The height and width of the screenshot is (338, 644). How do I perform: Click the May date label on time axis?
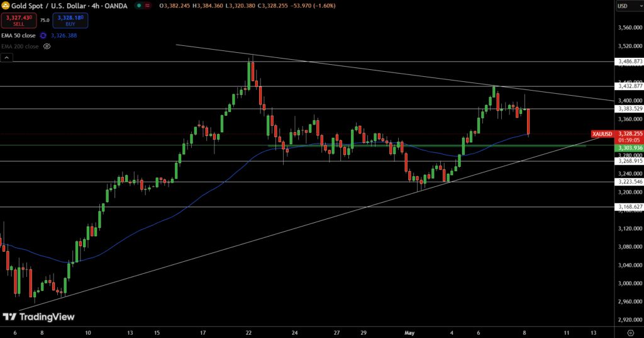pos(409,333)
